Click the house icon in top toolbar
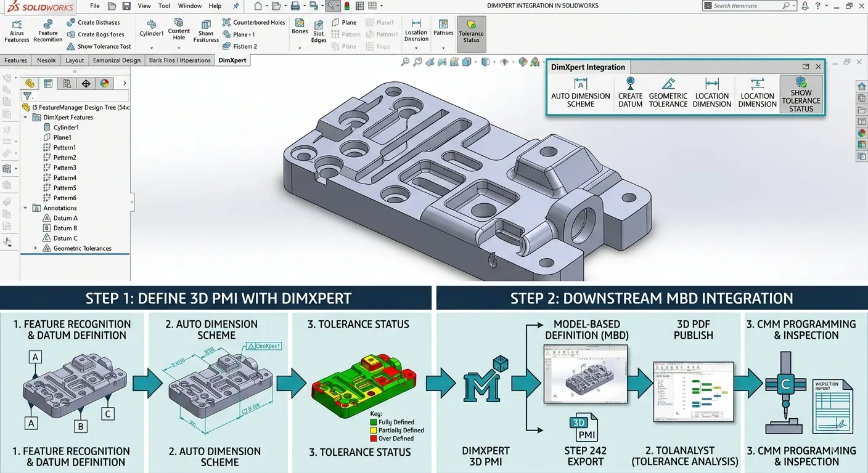This screenshot has width=868, height=473. point(258,6)
